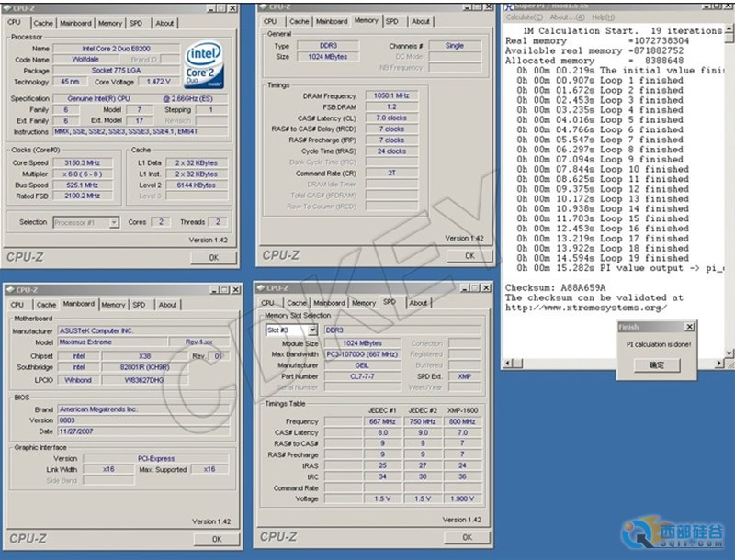735x560 pixels.
Task: Click OK in the motherboard CPU-Z window
Action: point(217,539)
